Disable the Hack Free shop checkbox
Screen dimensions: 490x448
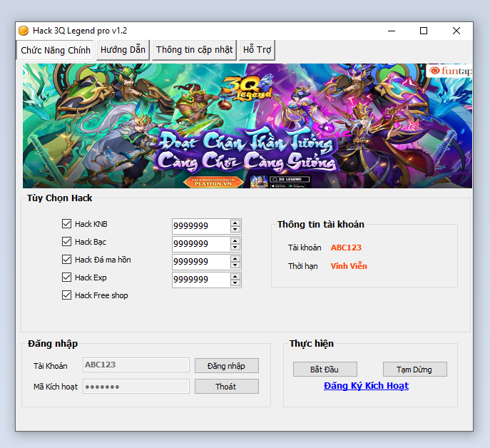coord(67,295)
